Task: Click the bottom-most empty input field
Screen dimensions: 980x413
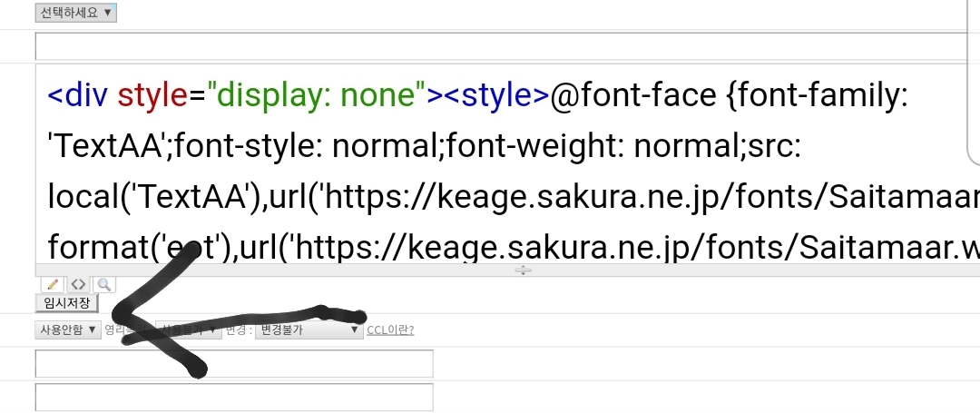Action: tap(233, 397)
